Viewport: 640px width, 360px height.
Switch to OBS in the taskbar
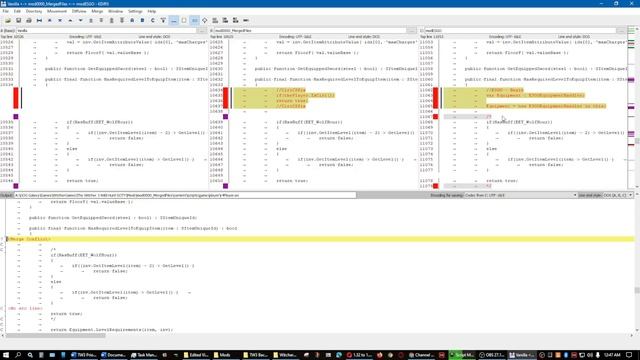pos(492,355)
